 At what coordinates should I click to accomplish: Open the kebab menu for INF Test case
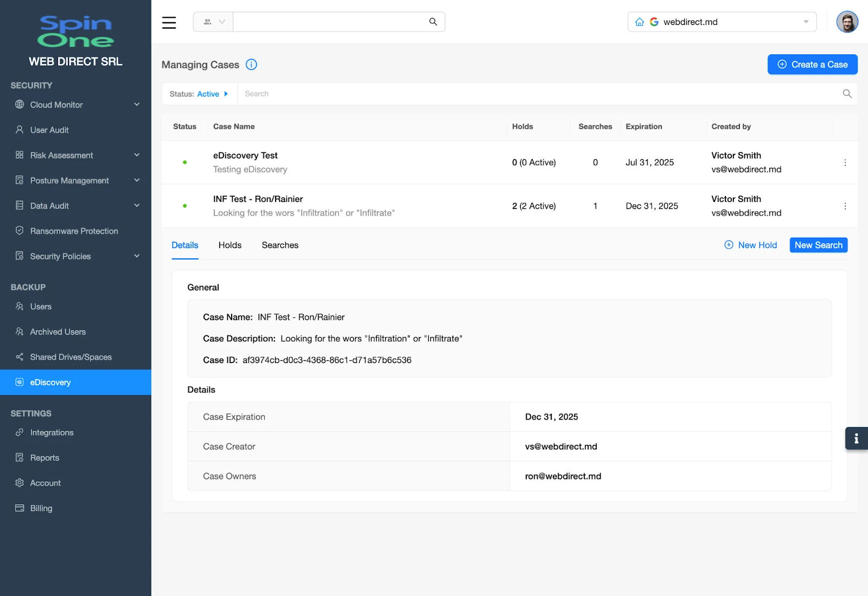tap(845, 206)
